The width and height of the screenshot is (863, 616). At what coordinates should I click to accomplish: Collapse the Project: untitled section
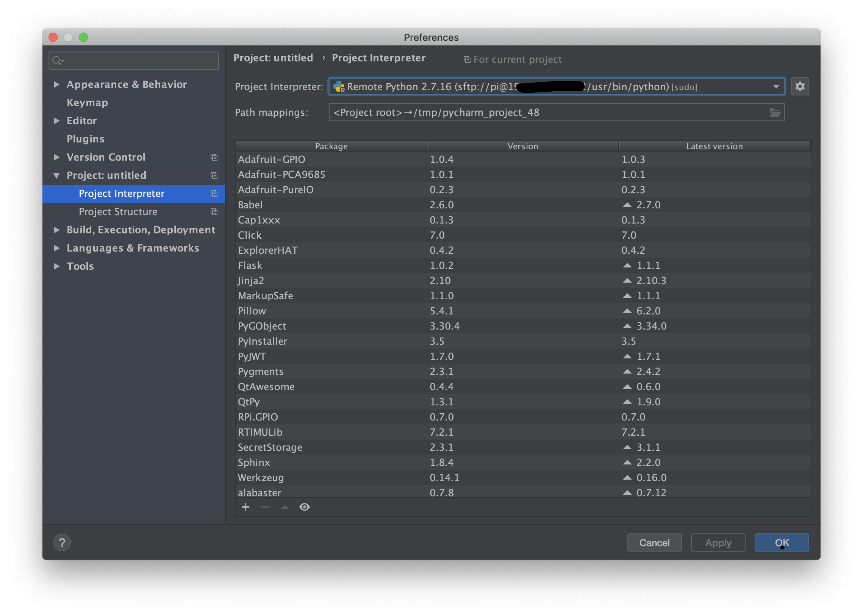(x=56, y=175)
